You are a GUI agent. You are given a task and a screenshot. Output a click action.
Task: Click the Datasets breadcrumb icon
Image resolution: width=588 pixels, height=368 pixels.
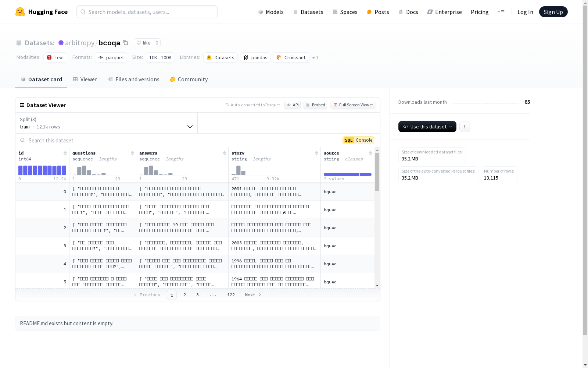19,43
